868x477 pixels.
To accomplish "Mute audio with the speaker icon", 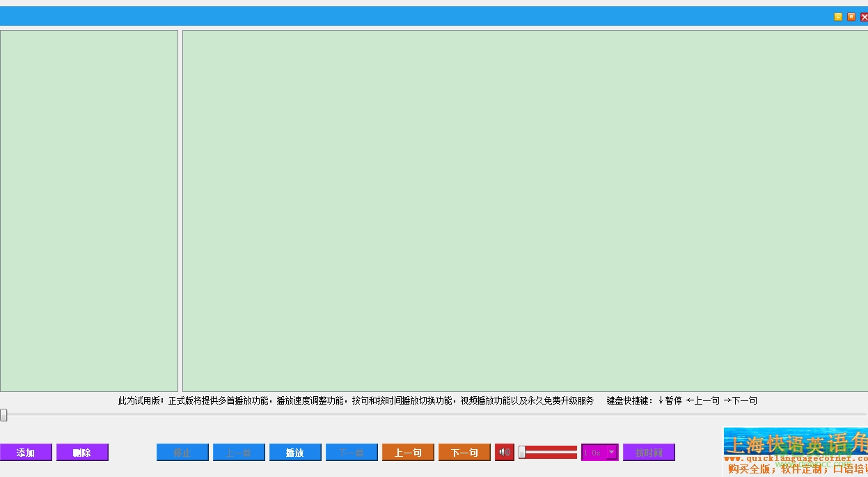I will coord(505,453).
